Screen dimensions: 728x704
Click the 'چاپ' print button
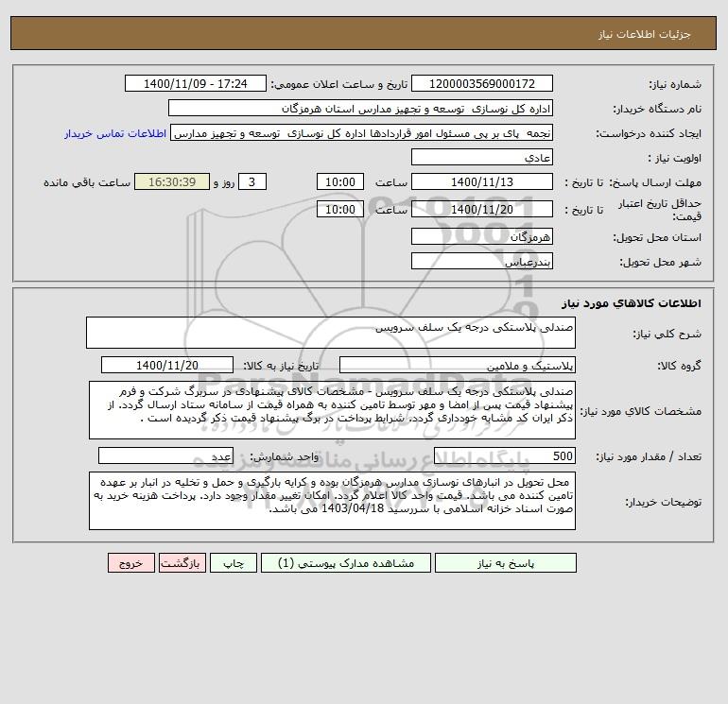(234, 563)
